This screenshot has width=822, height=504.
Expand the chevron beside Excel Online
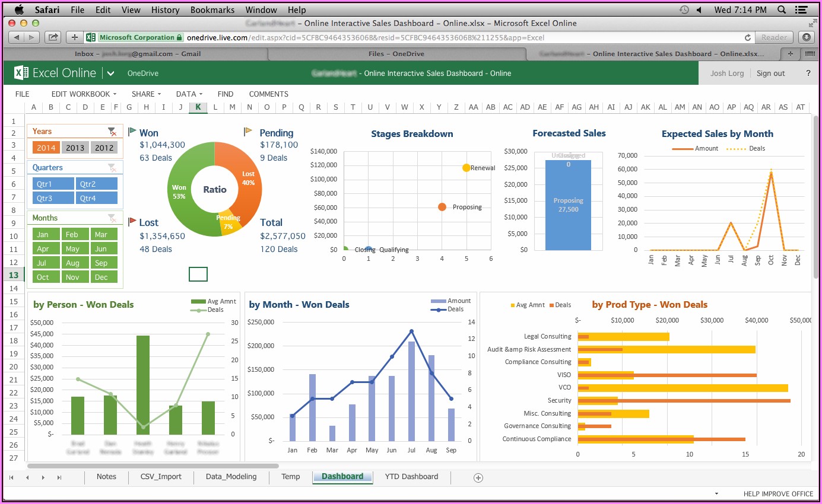coord(111,73)
